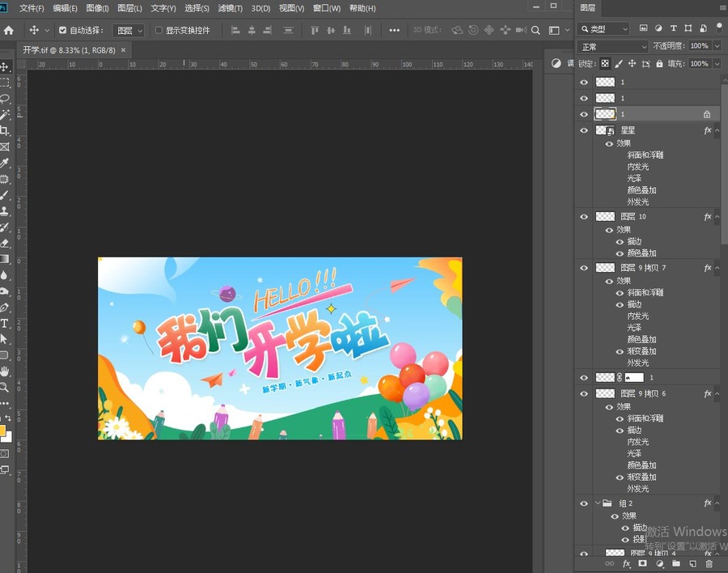The width and height of the screenshot is (728, 573).
Task: Click layer mask thumbnail beside the chain link
Action: pos(634,377)
